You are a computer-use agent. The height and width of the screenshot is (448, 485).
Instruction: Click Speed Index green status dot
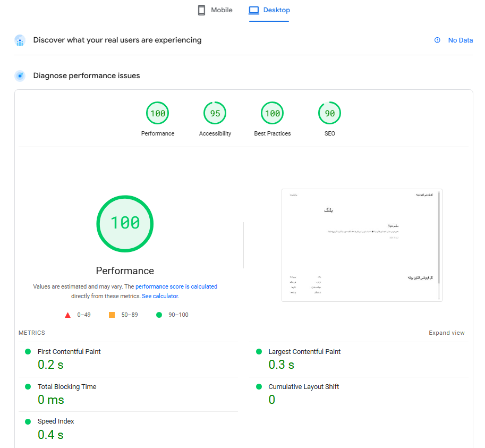(x=28, y=421)
